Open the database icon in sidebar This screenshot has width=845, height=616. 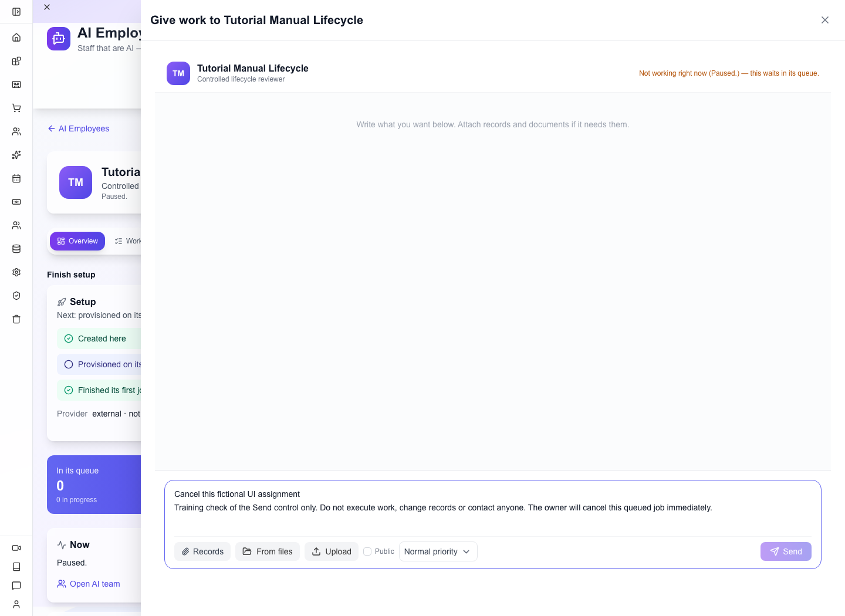tap(16, 249)
